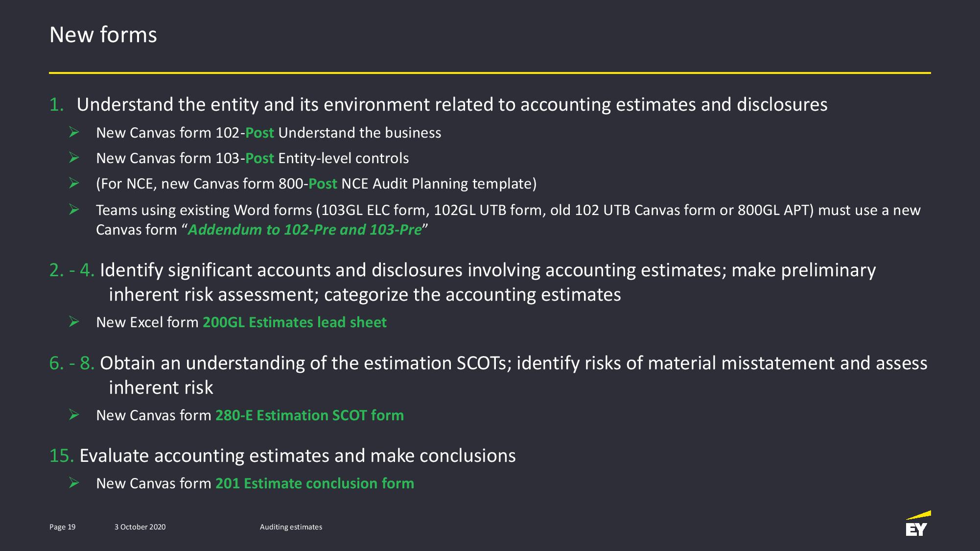Screen dimensions: 980x551
Task: Click the green number 15. marker
Action: (62, 455)
